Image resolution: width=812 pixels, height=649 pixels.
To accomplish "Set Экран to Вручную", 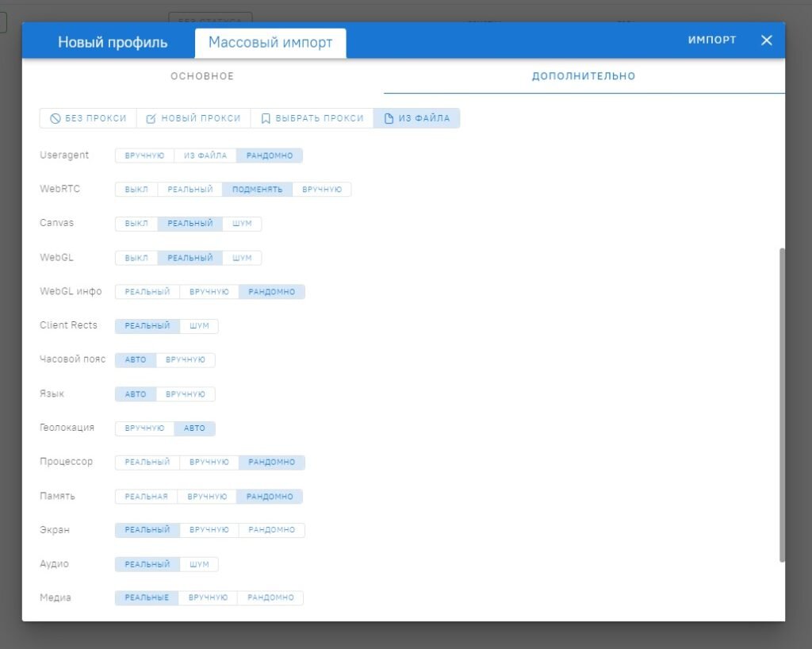I will pos(209,530).
